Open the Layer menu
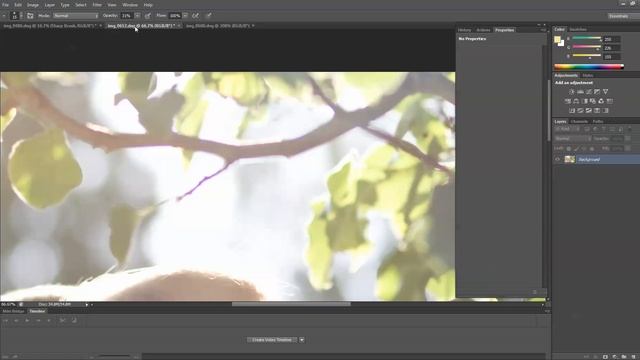 tap(49, 5)
